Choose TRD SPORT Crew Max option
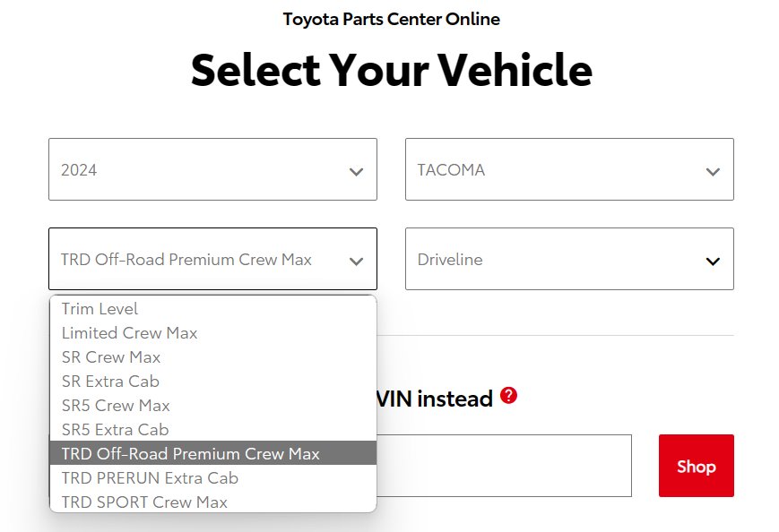 pos(213,502)
